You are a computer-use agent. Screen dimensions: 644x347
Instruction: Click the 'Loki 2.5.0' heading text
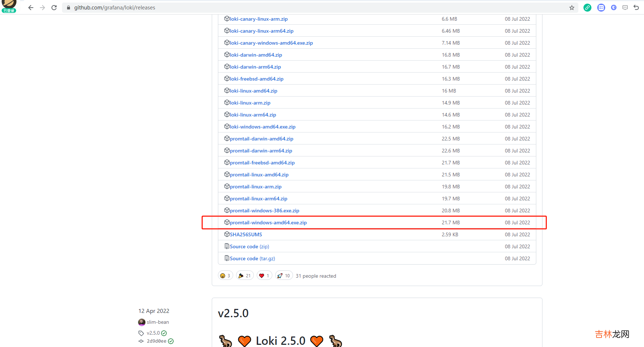[x=281, y=341]
